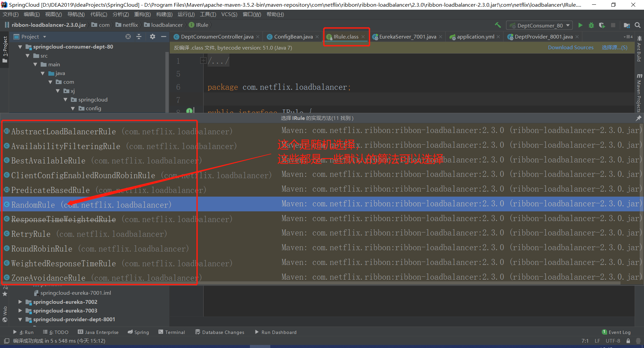Open the 构建(B) menu
Screen dimensions: 644x348
[x=164, y=14]
